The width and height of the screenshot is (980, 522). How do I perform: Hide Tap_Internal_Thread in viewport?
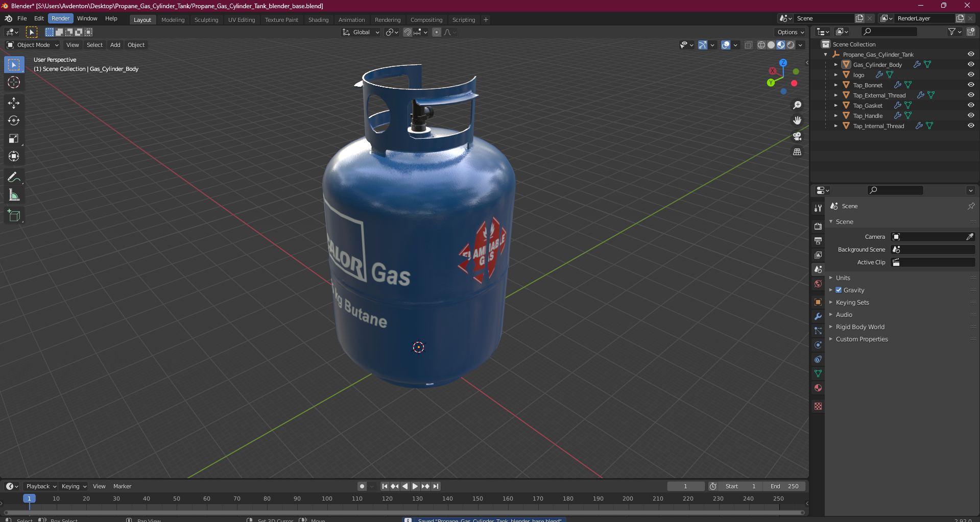pos(971,126)
